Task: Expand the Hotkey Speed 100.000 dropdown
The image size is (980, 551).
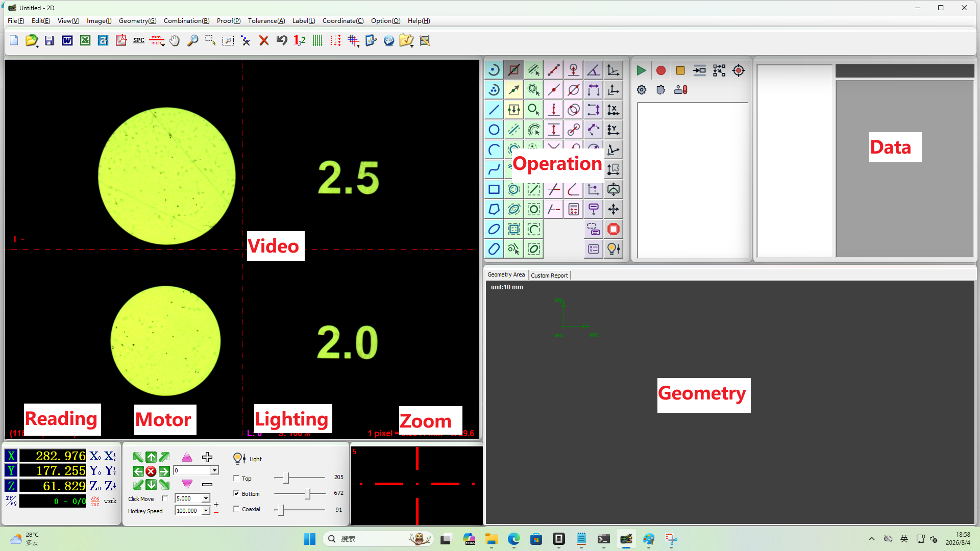Action: click(x=206, y=511)
